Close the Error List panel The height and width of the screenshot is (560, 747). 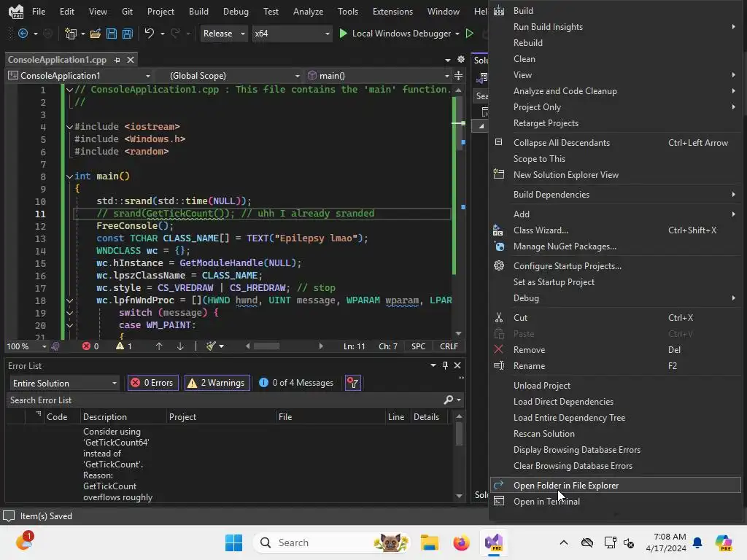(457, 365)
